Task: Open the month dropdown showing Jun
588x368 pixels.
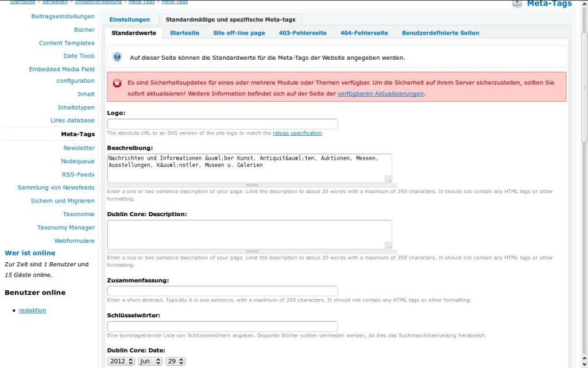Action: click(150, 361)
